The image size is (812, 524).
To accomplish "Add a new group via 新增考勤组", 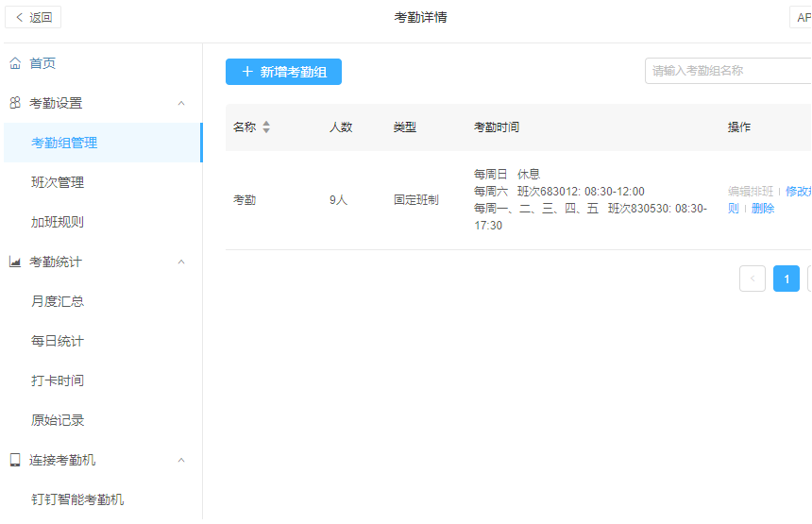I will coord(283,72).
